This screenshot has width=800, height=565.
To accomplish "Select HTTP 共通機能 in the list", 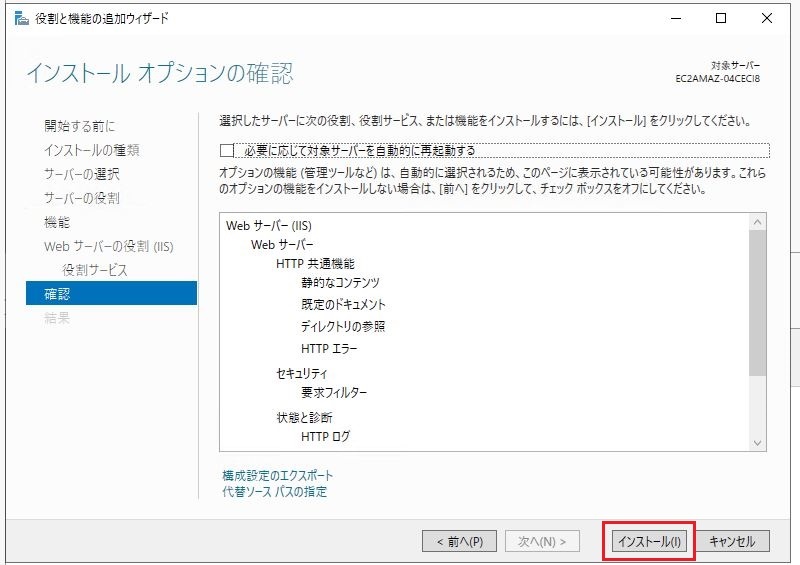I will 315,264.
